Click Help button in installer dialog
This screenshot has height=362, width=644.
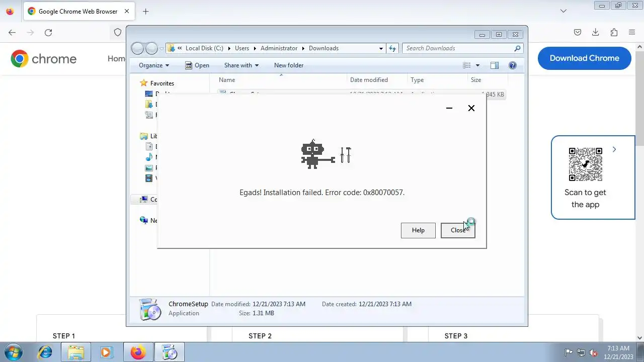tap(418, 230)
